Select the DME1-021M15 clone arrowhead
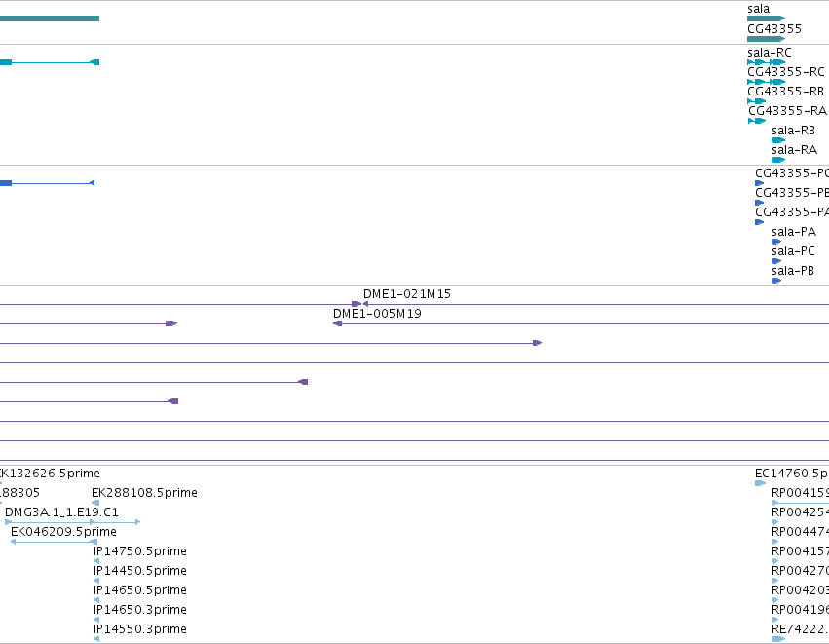 pyautogui.click(x=365, y=304)
